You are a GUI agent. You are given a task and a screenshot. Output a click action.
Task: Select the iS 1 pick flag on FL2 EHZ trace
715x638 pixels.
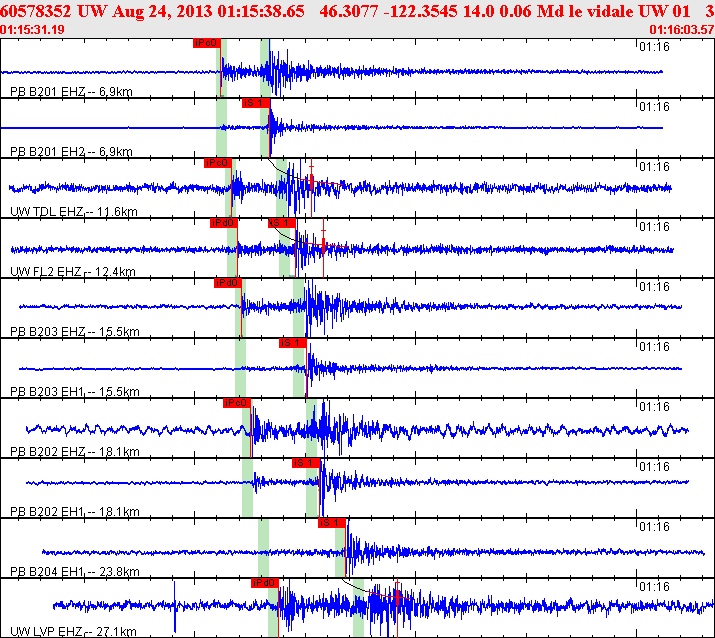tap(282, 223)
